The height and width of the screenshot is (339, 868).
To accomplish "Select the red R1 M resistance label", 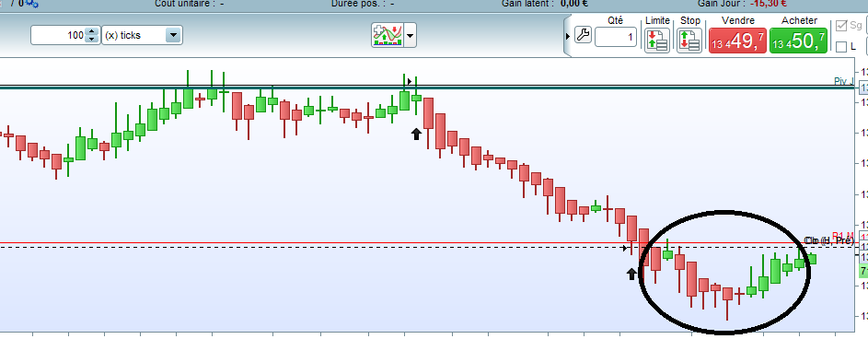I will 843,235.
